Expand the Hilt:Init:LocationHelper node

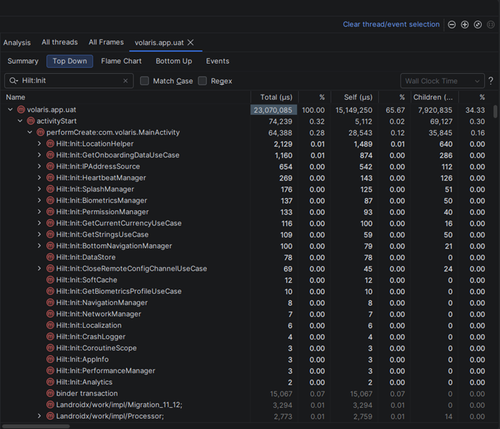point(39,144)
